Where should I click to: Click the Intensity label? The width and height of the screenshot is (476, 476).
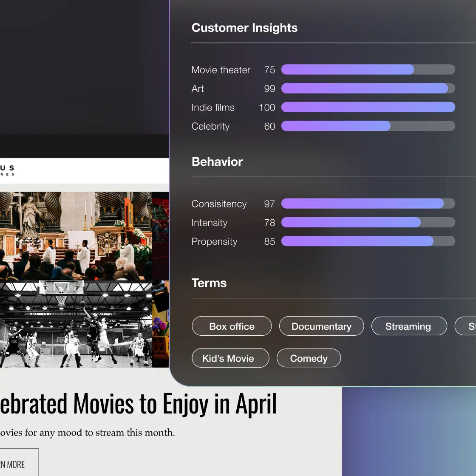[x=209, y=223]
